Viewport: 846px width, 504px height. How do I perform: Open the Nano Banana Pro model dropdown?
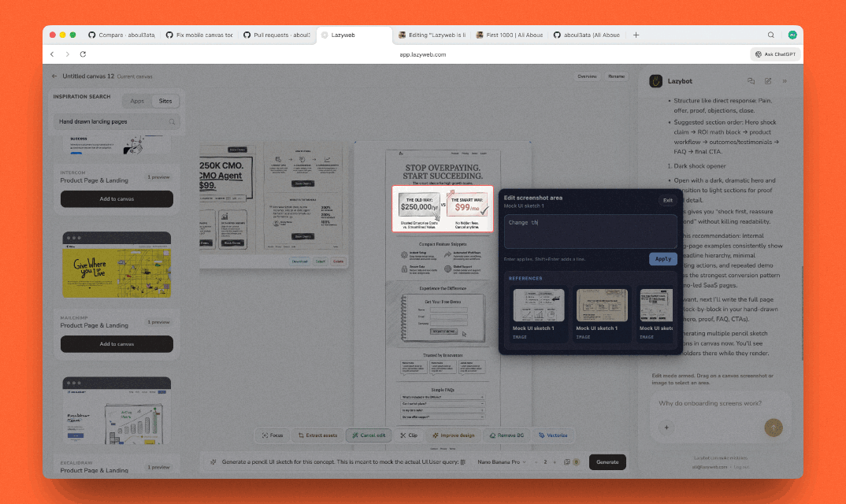(501, 462)
